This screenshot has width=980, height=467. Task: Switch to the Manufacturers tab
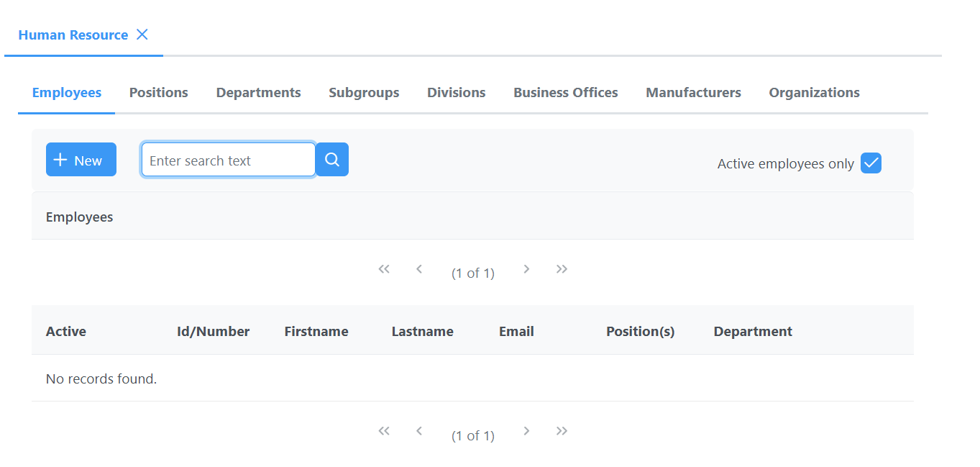pos(693,93)
